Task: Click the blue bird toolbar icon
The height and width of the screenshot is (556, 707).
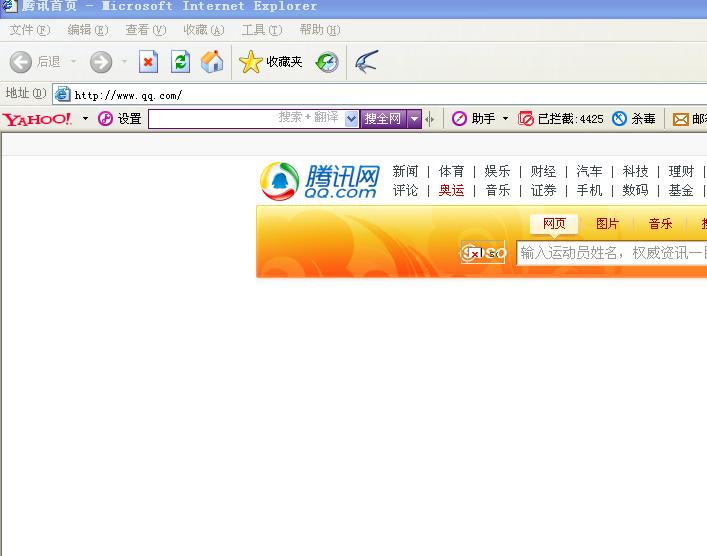Action: coord(367,62)
